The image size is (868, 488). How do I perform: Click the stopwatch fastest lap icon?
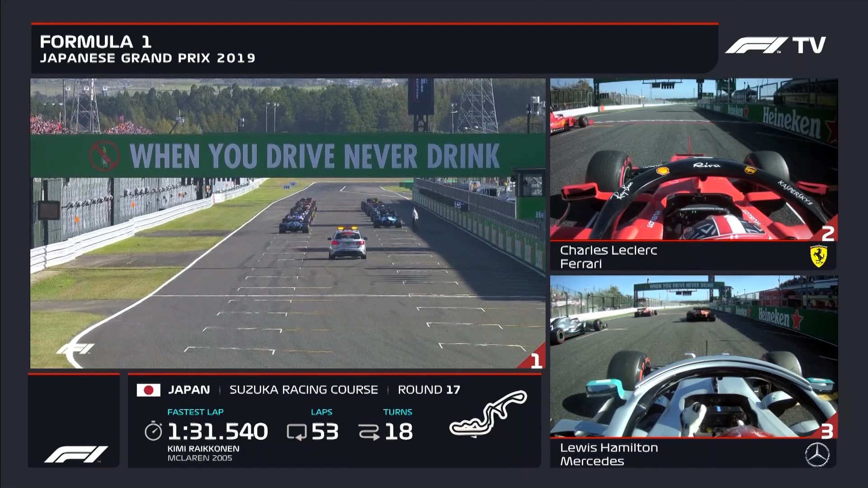[153, 431]
